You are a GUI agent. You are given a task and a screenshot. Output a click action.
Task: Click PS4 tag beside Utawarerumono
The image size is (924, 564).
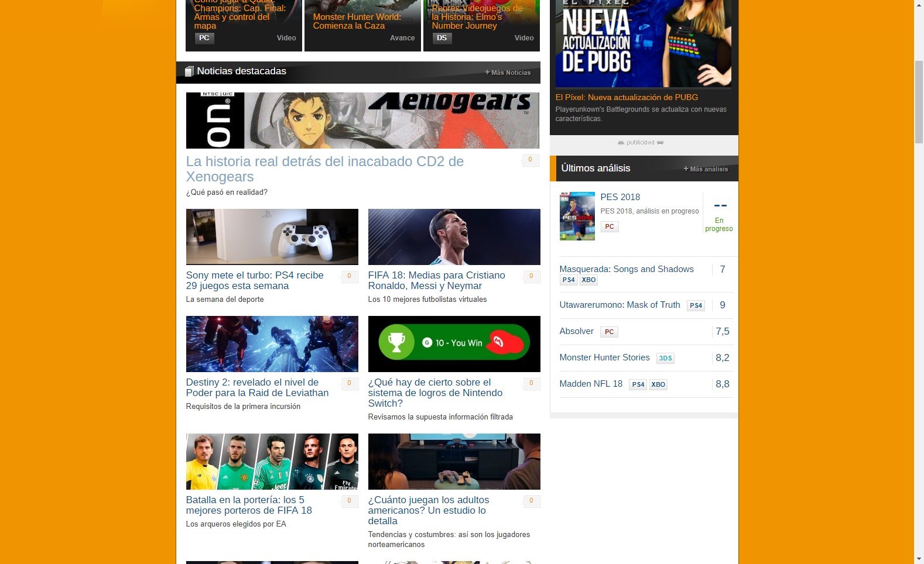pos(696,305)
